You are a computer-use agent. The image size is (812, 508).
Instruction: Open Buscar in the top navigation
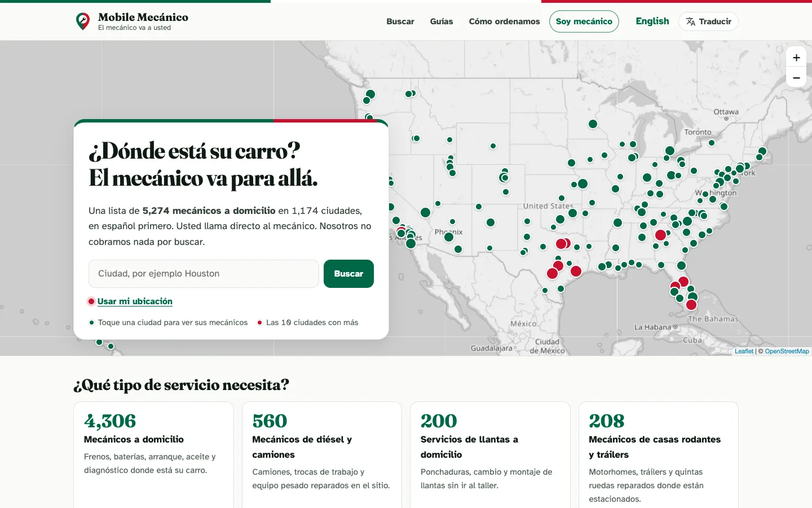[x=400, y=21]
